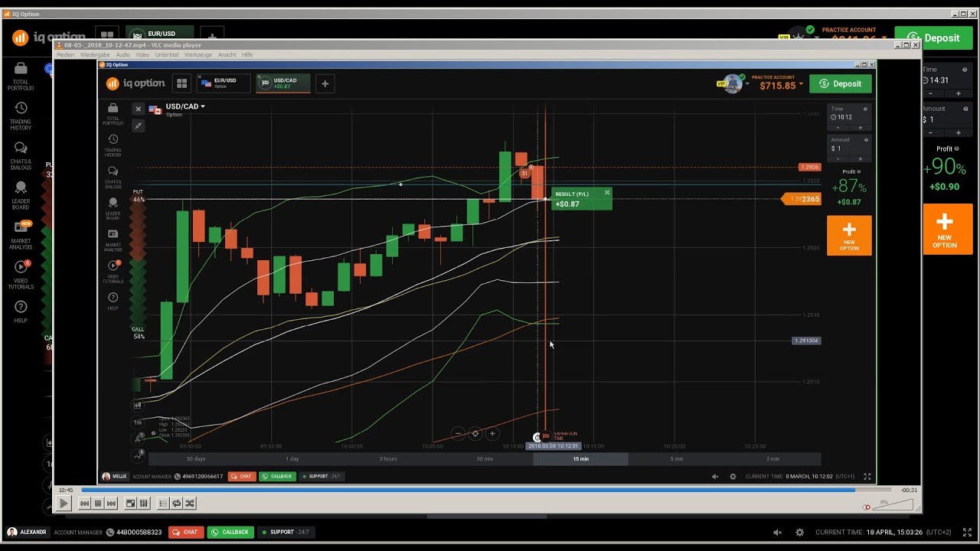This screenshot has height=551, width=980.
Task: Open Video Tutorials in video sidebar
Action: pyautogui.click(x=113, y=272)
